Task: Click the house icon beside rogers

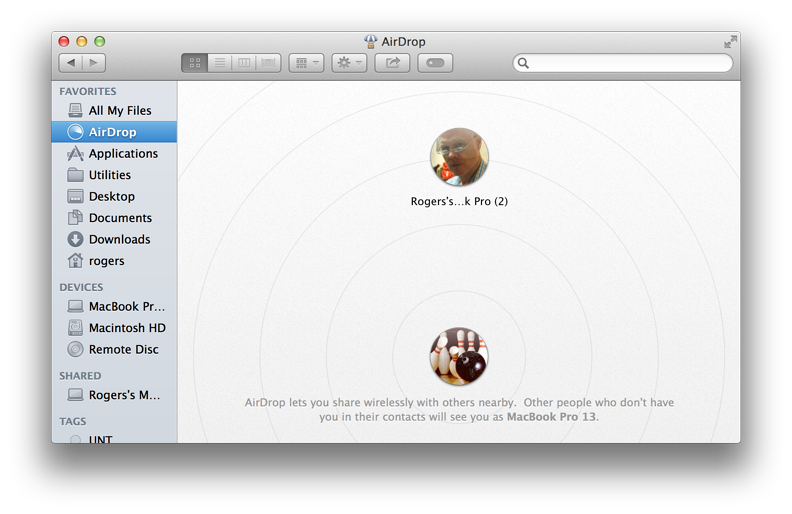Action: coord(75,261)
